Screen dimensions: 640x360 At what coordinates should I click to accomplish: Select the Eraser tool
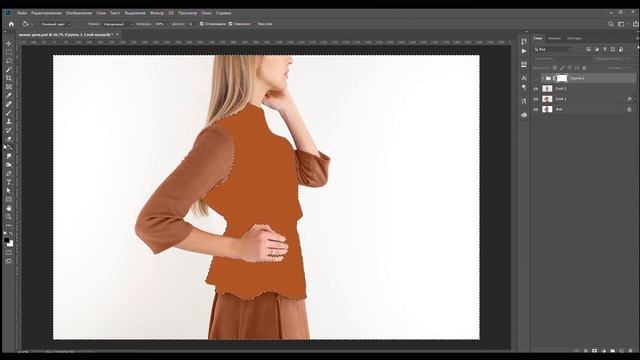[9, 139]
